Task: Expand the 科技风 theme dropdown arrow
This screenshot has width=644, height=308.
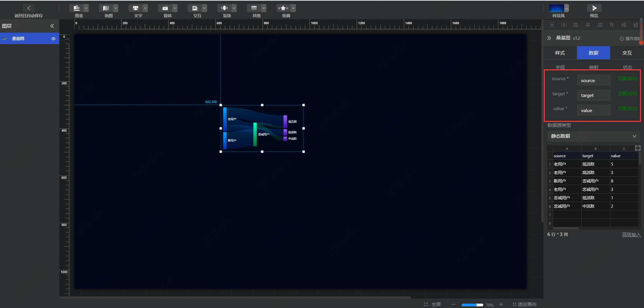Action: 567,8
